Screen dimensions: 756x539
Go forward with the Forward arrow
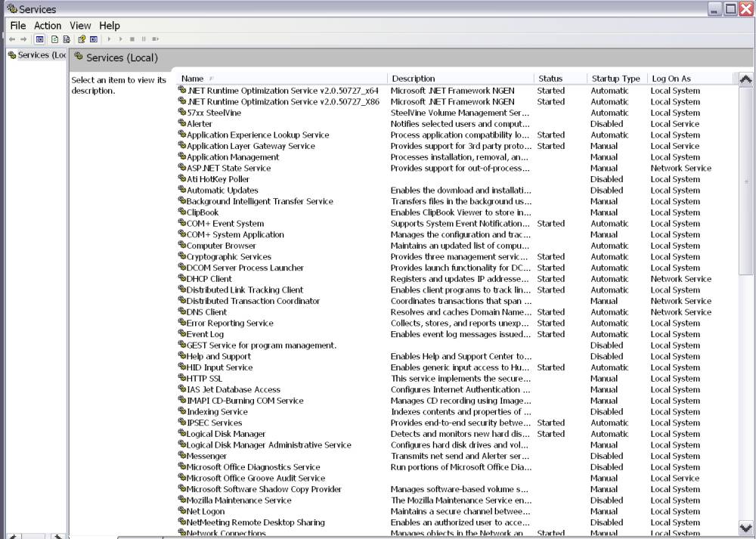click(23, 39)
